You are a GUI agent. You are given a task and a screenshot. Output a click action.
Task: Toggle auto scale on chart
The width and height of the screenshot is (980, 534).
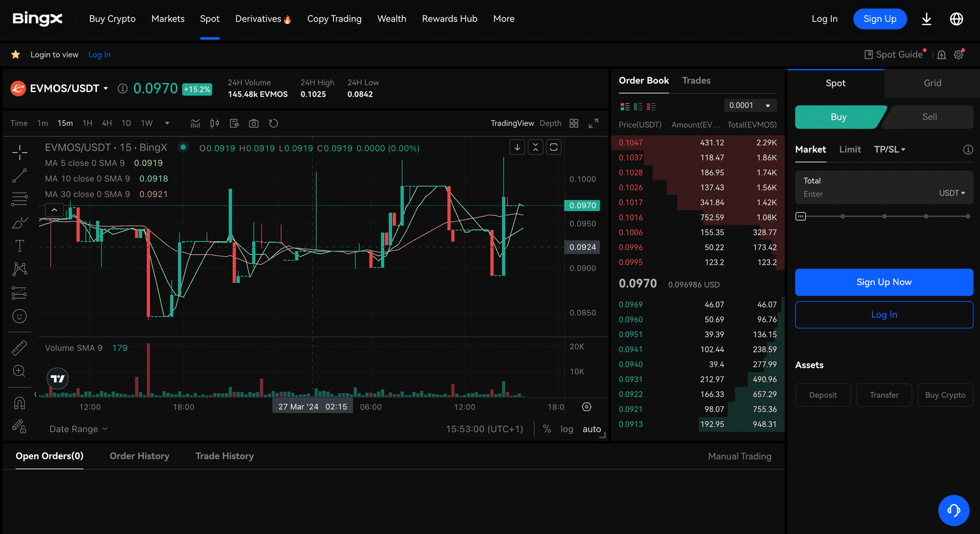pos(592,429)
